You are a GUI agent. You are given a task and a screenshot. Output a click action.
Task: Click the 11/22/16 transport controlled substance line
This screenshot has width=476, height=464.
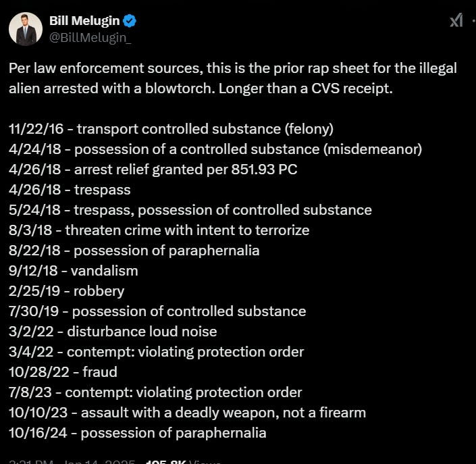point(171,129)
